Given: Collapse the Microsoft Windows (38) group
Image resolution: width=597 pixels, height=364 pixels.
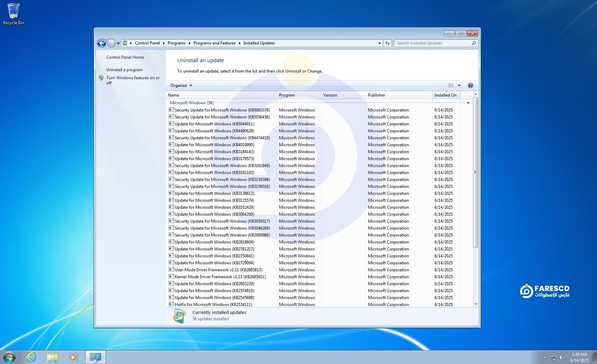Looking at the screenshot, I should (468, 103).
